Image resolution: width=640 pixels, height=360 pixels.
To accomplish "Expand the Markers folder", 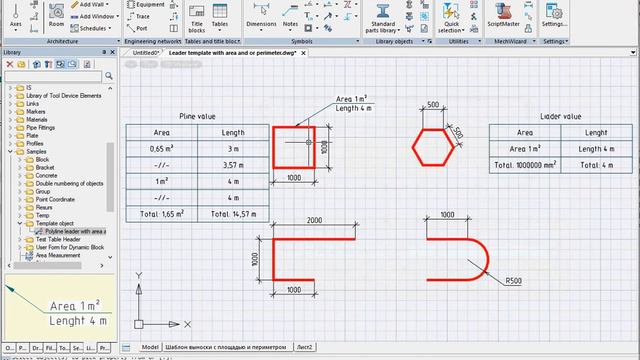I will (x=10, y=112).
